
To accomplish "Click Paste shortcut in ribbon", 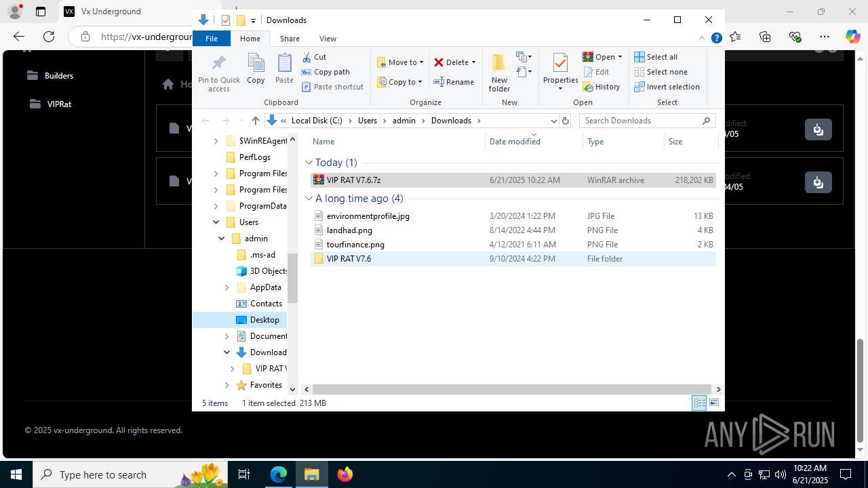I will point(332,87).
